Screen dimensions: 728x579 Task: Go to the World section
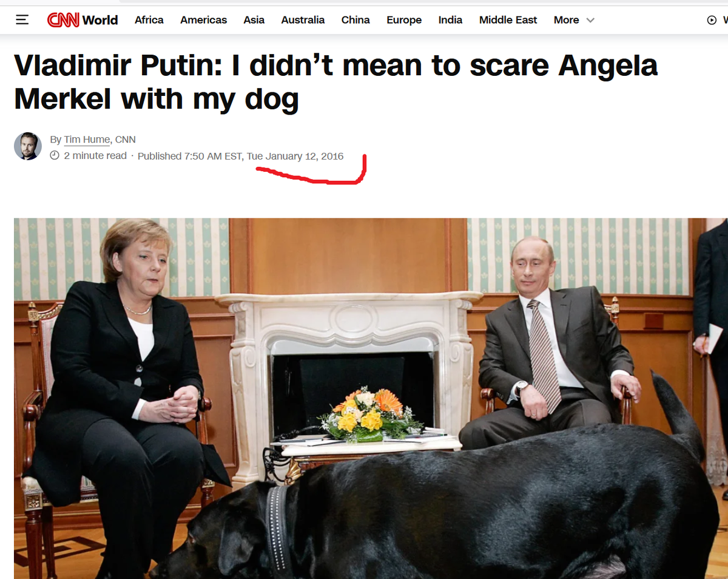[x=100, y=20]
